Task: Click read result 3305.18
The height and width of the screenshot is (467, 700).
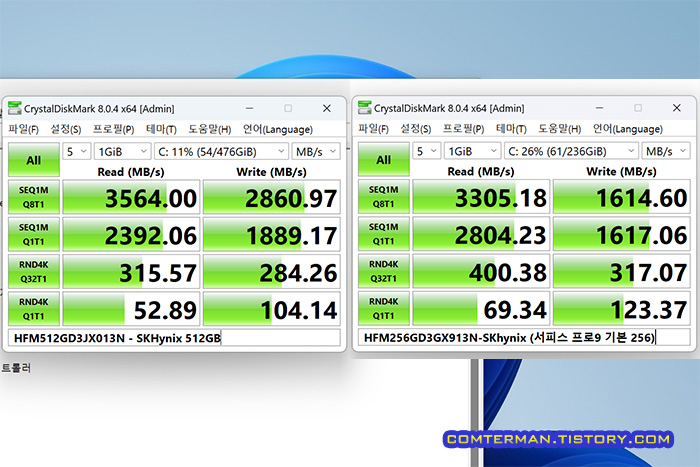Action: tap(481, 197)
